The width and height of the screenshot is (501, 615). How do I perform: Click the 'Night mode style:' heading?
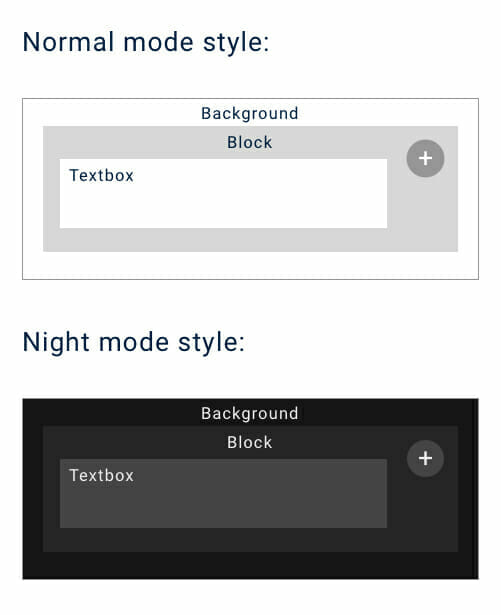[x=134, y=342]
